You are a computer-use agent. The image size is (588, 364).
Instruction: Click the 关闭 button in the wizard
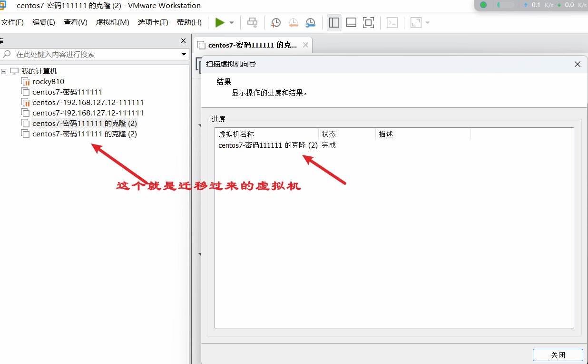[x=558, y=355]
